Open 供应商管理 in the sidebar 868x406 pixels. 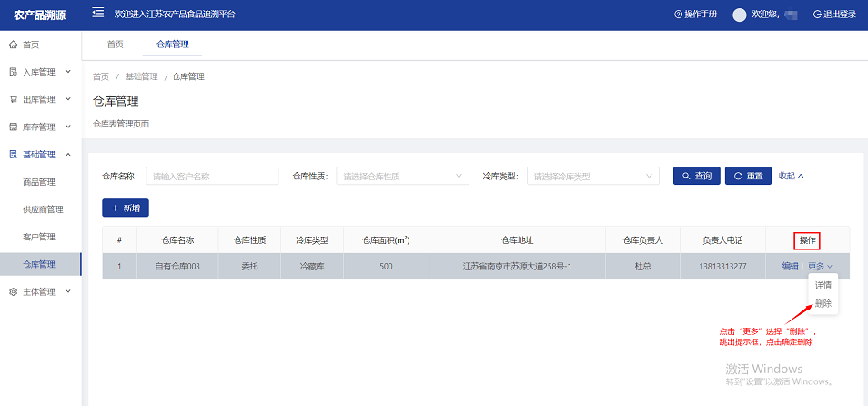click(43, 209)
